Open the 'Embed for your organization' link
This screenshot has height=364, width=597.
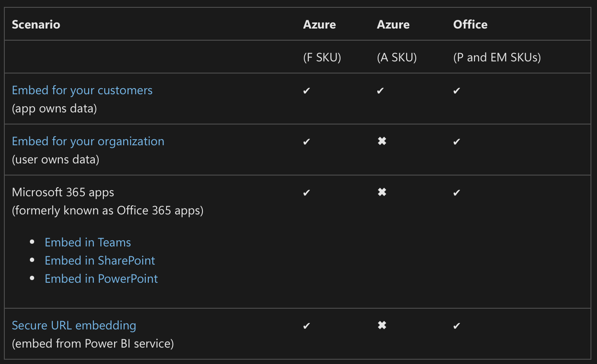tap(88, 141)
